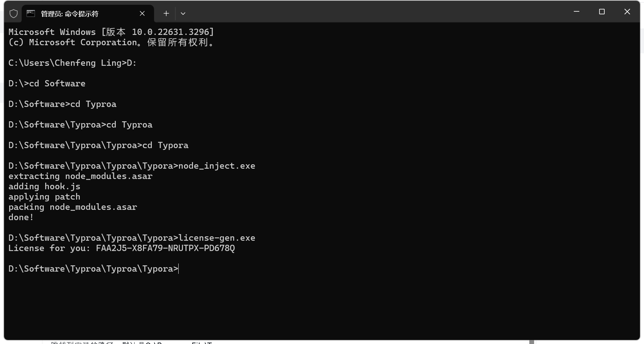
Task: Expand the new tab profile dropdown
Action: point(183,14)
